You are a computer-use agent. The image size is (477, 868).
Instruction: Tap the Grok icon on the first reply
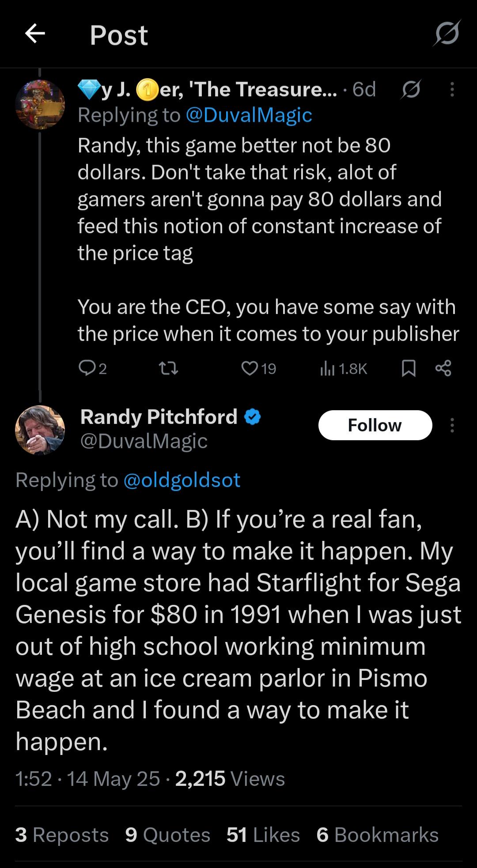click(x=411, y=90)
